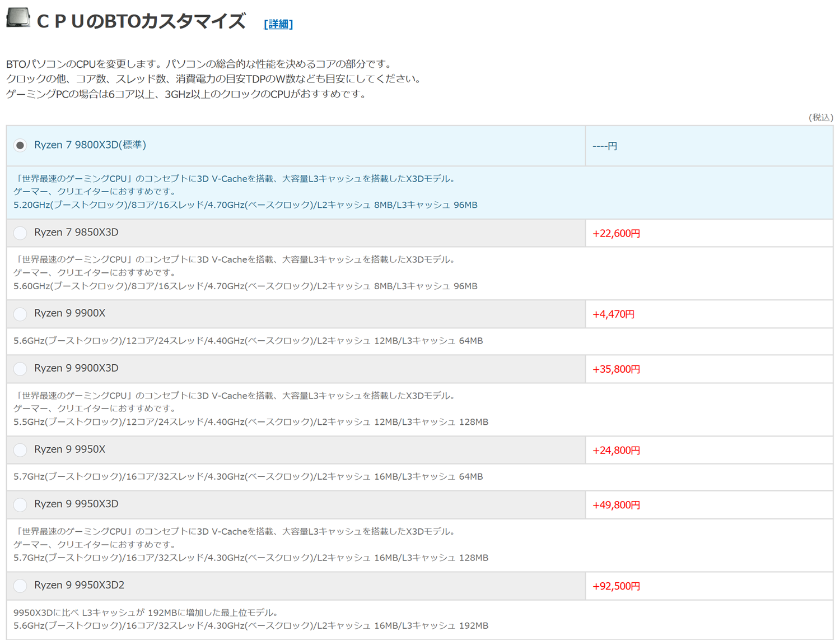
Task: Click the 5.6GHz 12コア L3 64MB spec line
Action: 248,340
